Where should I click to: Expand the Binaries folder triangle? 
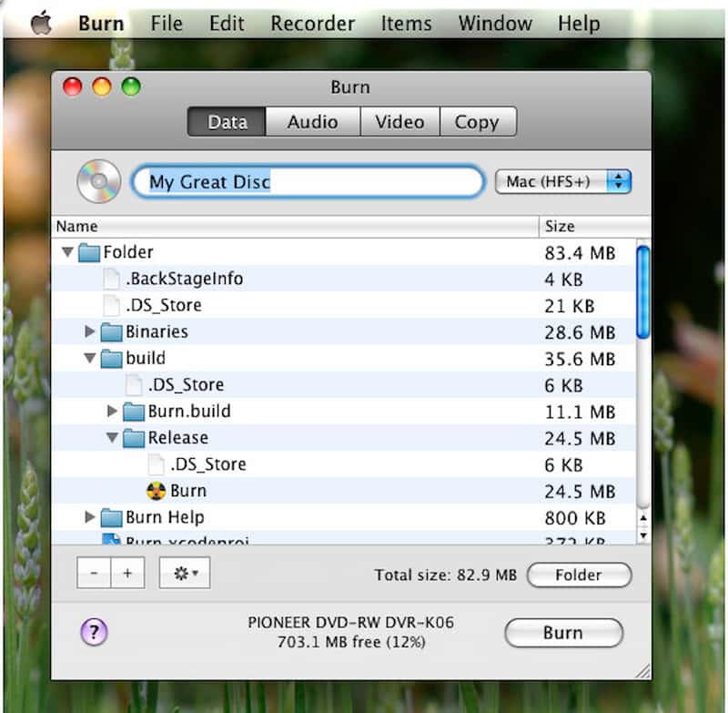click(89, 331)
